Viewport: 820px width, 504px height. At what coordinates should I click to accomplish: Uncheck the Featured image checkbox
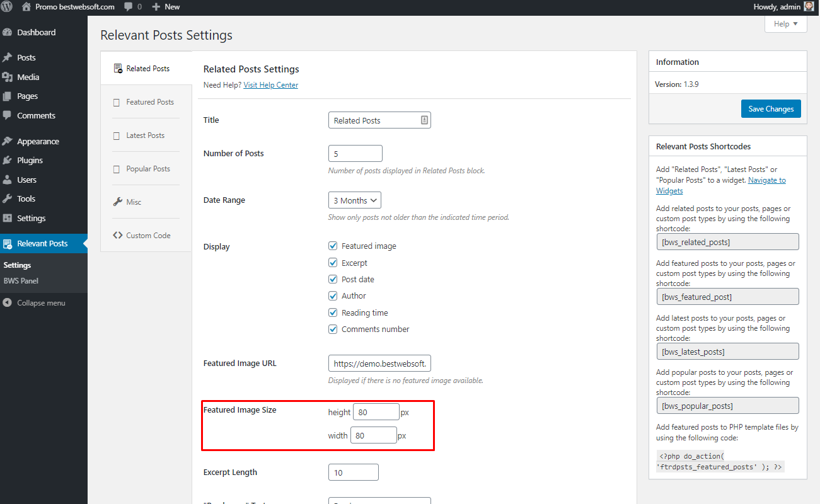(333, 246)
